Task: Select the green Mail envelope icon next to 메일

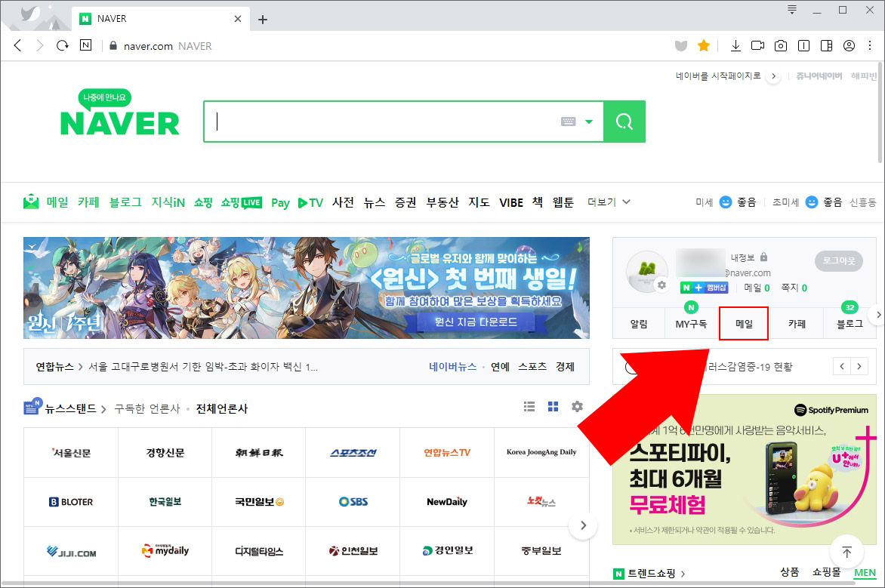Action: [x=30, y=202]
